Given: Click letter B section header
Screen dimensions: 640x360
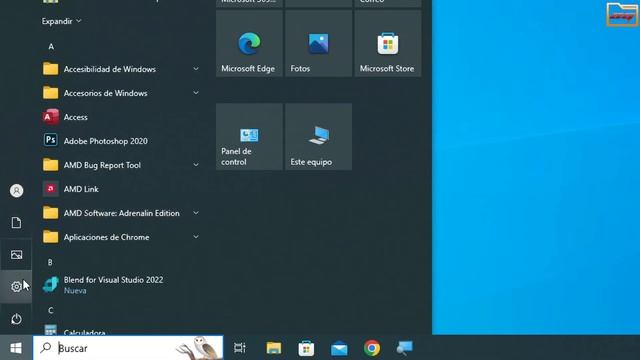Looking at the screenshot, I should (x=50, y=262).
